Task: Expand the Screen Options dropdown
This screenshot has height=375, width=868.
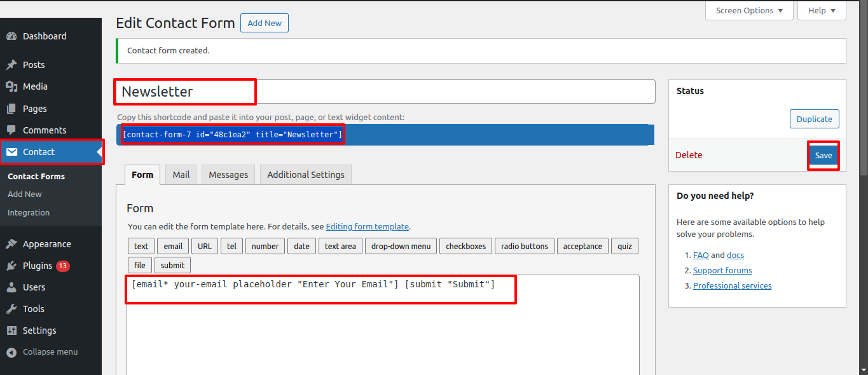Action: pos(749,11)
